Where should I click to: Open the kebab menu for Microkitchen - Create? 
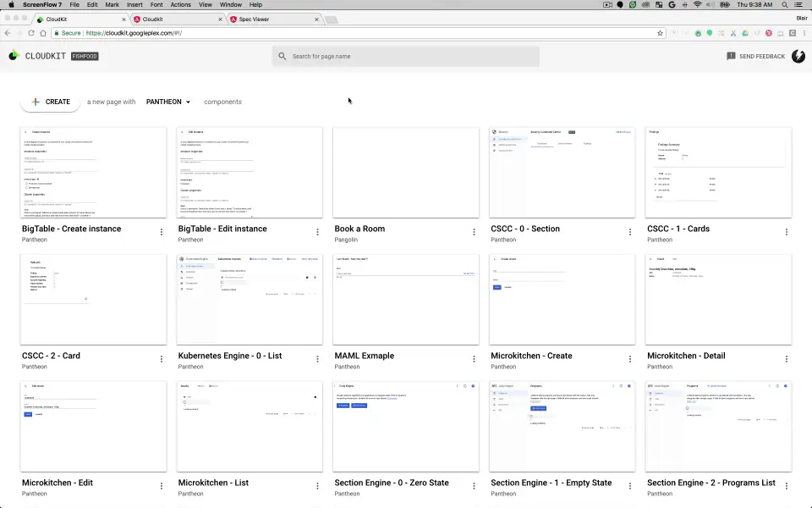(x=630, y=359)
